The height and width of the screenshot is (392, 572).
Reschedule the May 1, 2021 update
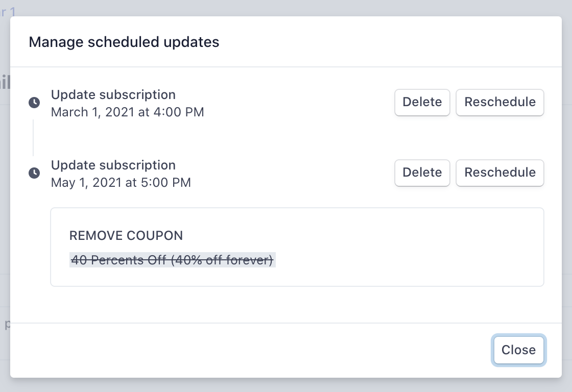click(499, 173)
